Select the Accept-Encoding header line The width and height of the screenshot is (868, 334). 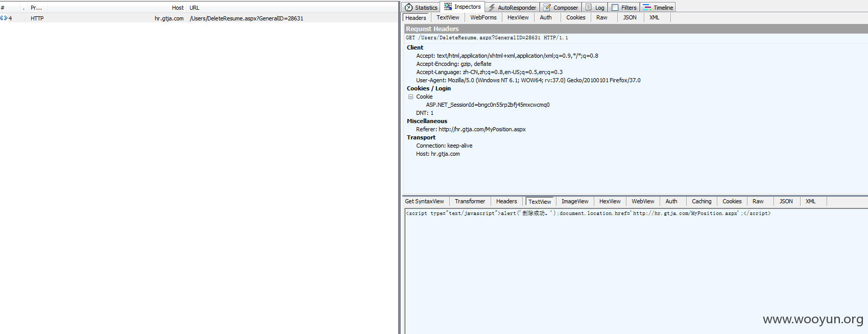(454, 64)
